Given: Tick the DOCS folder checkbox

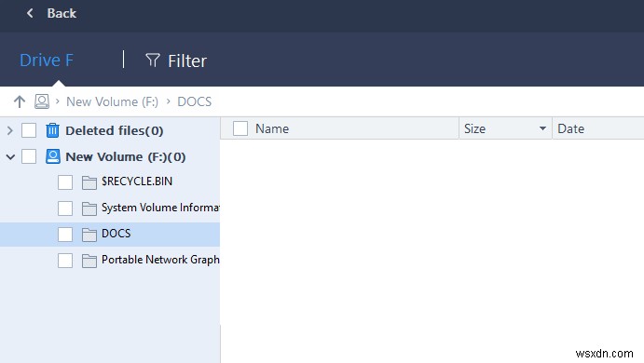Looking at the screenshot, I should point(65,235).
